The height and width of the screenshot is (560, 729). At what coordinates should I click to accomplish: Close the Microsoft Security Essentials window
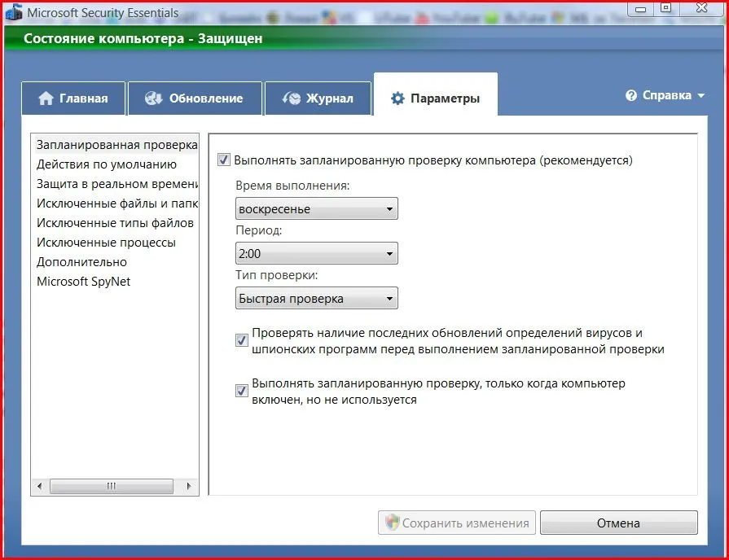[701, 9]
